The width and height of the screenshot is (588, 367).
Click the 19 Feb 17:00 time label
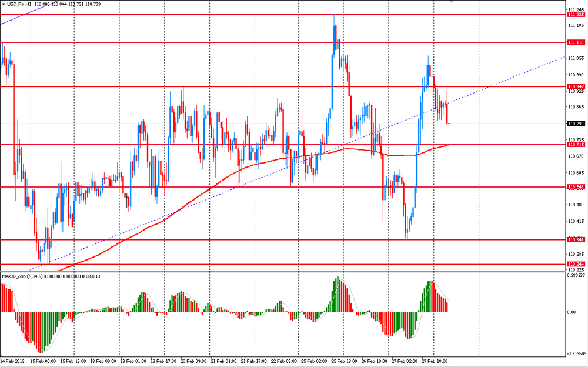(x=163, y=361)
